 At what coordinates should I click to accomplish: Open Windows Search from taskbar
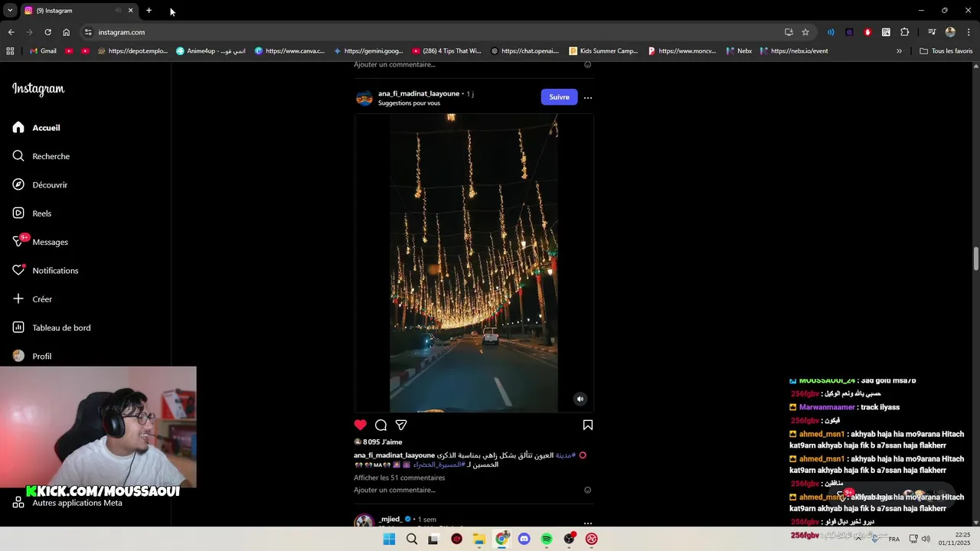[412, 539]
